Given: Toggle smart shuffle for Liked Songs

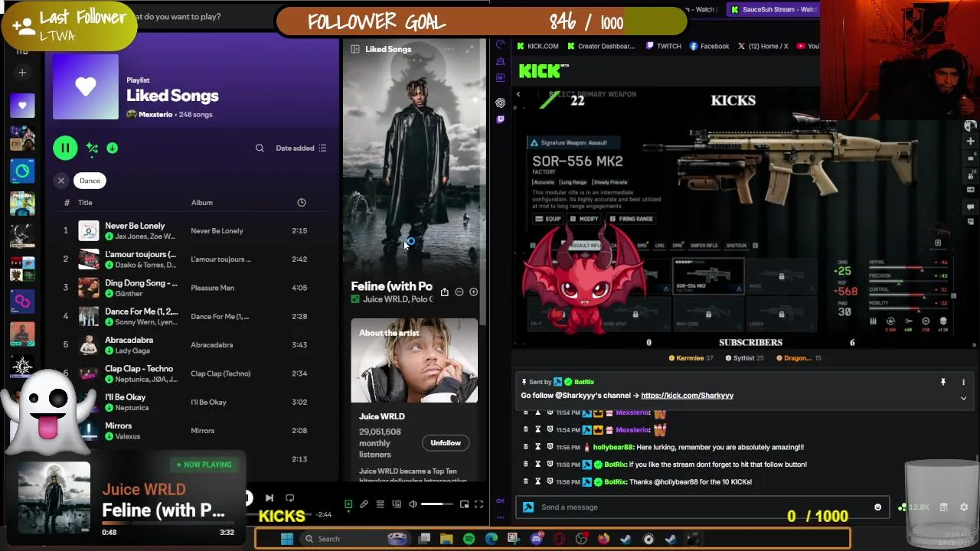Looking at the screenshot, I should tap(92, 148).
